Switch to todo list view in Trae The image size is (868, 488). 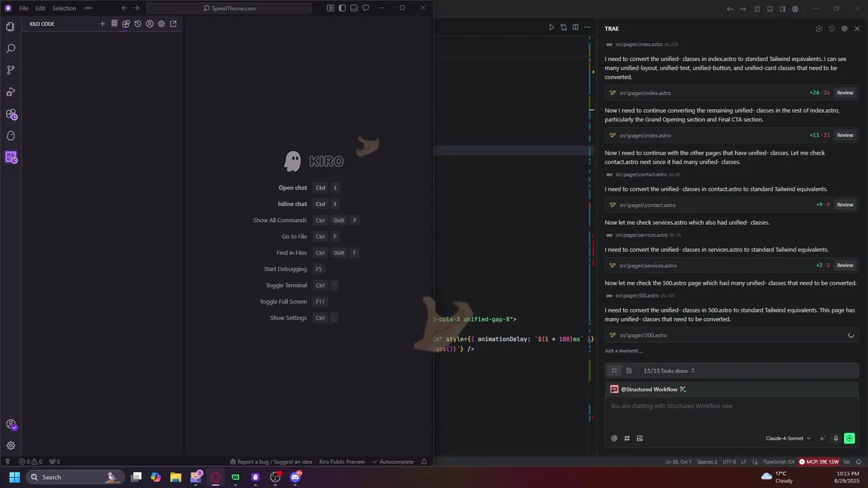614,371
